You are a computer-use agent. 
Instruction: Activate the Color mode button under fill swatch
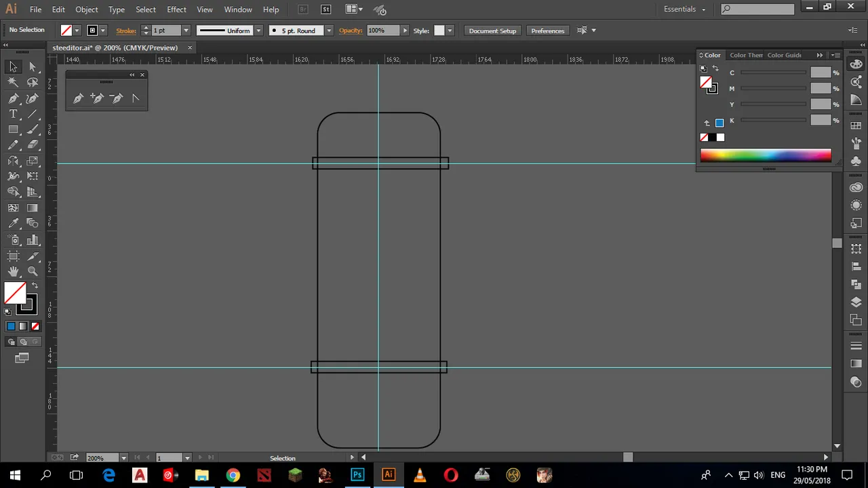pos(11,326)
